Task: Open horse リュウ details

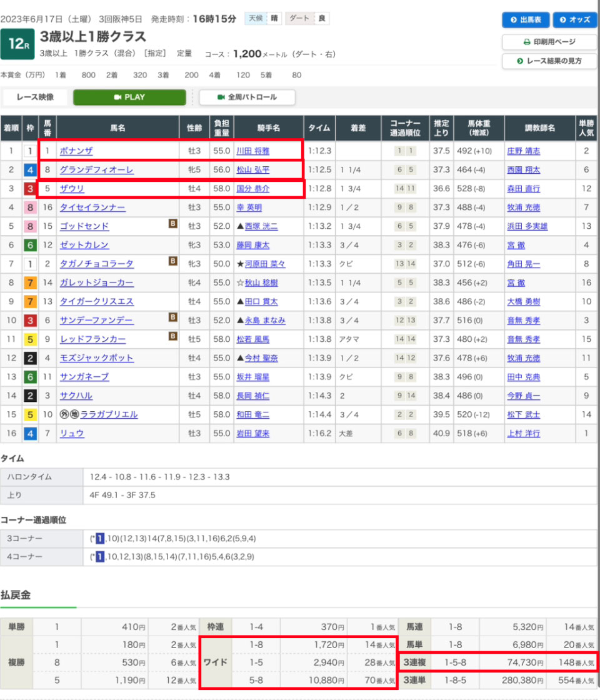Action: pos(72,433)
